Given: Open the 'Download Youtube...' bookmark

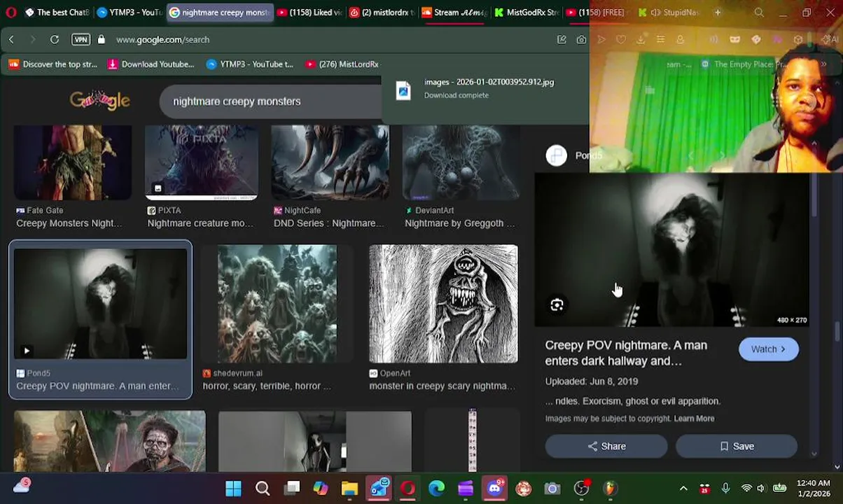Looking at the screenshot, I should (151, 64).
